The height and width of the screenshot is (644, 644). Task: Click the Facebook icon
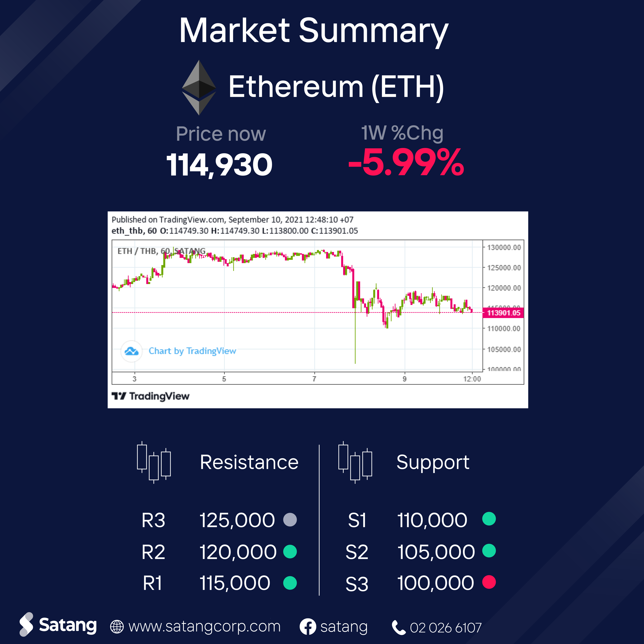[x=308, y=627]
